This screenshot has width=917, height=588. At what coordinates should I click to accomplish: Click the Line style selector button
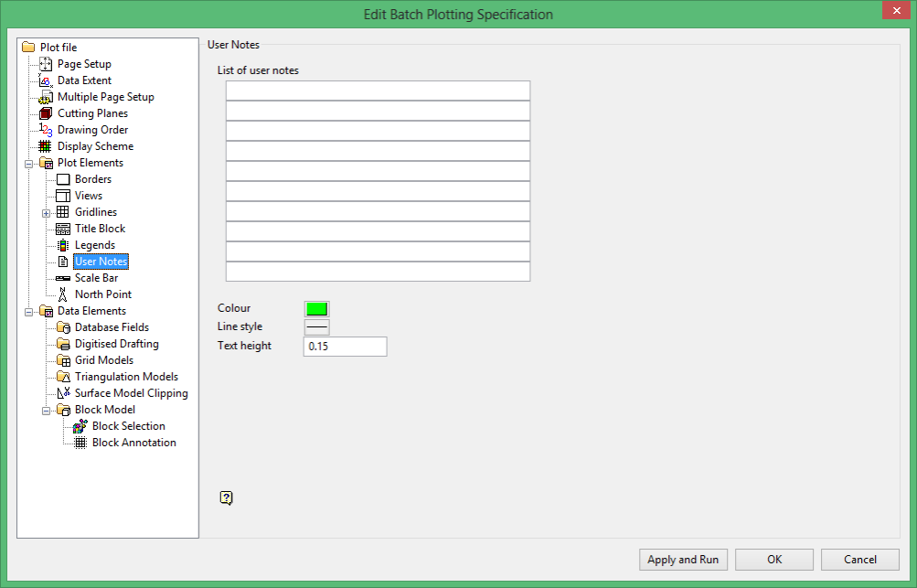point(317,327)
